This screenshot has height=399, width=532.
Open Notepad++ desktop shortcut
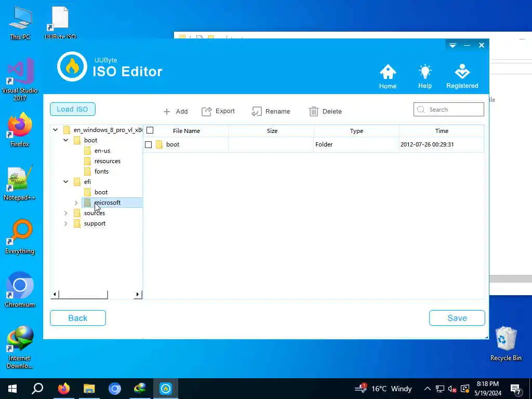pos(19,183)
